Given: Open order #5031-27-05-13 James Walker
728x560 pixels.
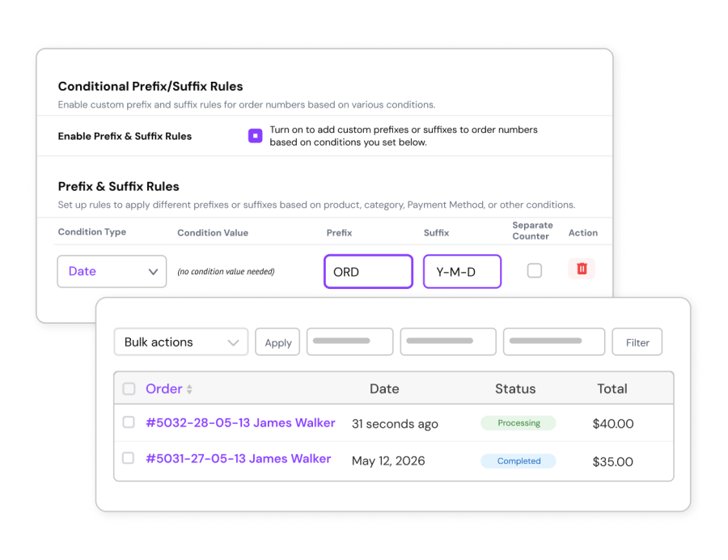Looking at the screenshot, I should [238, 458].
